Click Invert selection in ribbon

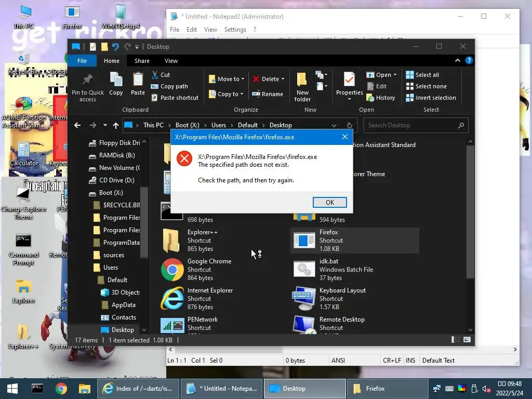click(x=431, y=98)
